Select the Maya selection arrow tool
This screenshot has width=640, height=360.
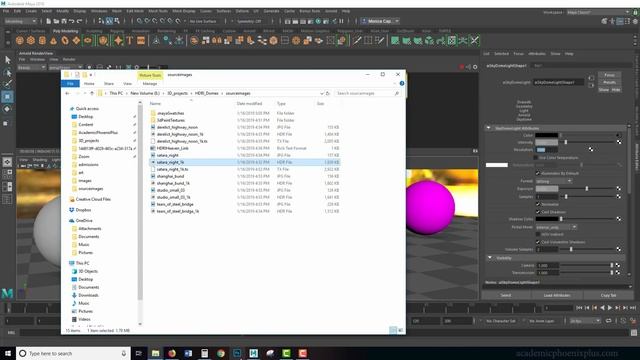(x=7, y=60)
